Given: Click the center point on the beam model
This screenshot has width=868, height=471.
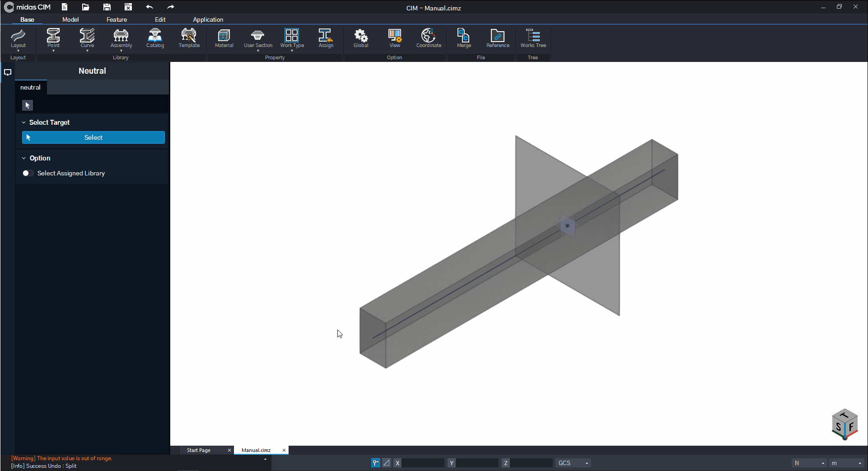Looking at the screenshot, I should [567, 226].
